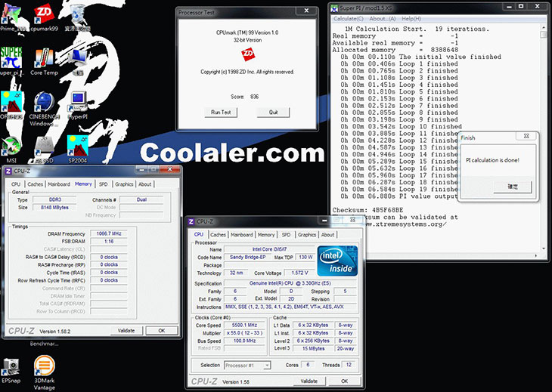Click OK in CPU-Z 1.58 CPU window

point(344,381)
